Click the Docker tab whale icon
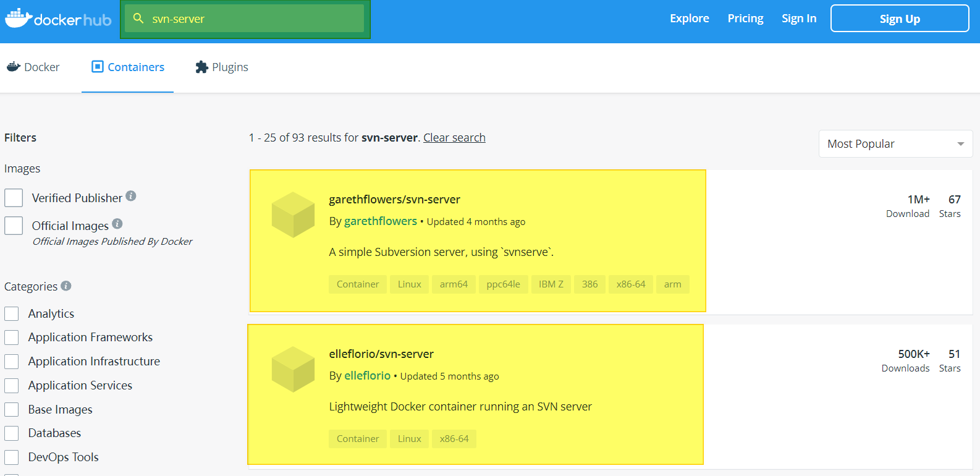 14,67
